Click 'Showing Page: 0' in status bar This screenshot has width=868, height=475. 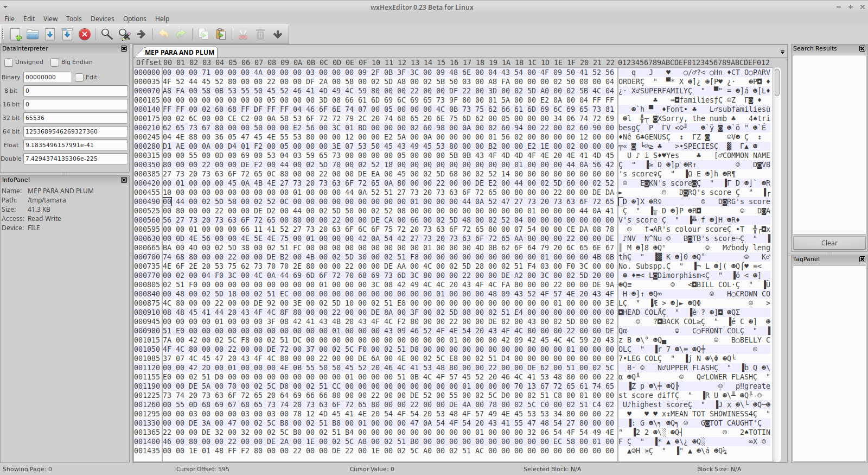27,469
